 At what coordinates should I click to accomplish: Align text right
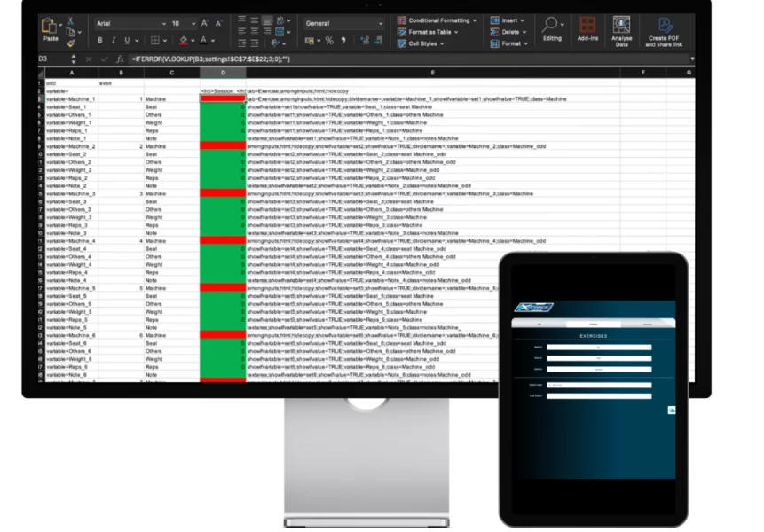click(x=267, y=32)
